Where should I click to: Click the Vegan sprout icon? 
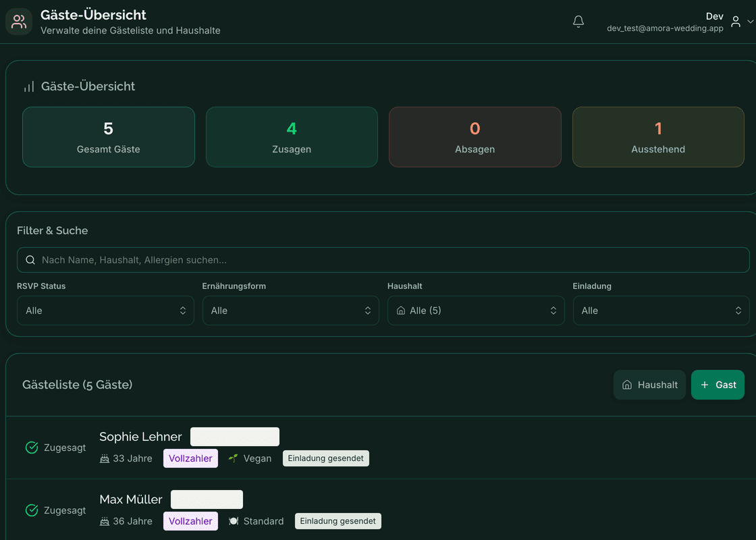pos(234,458)
